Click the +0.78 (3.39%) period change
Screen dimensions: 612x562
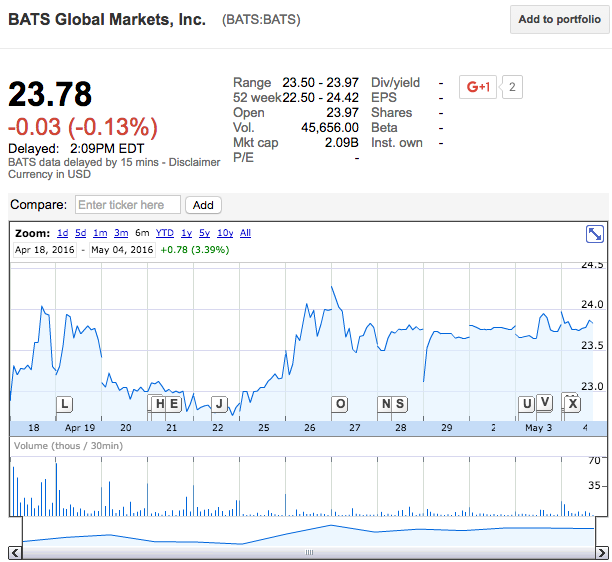[x=195, y=250]
